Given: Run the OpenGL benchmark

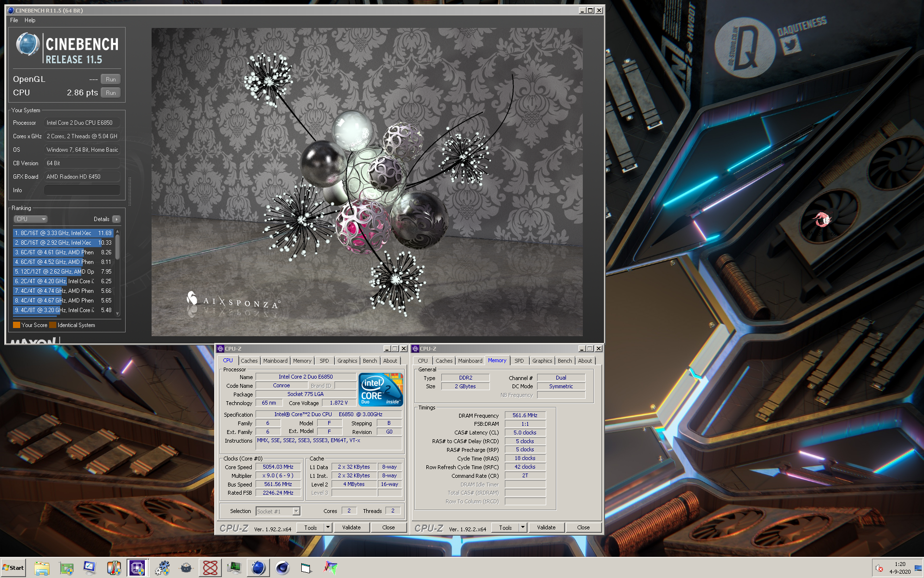Looking at the screenshot, I should click(x=111, y=79).
